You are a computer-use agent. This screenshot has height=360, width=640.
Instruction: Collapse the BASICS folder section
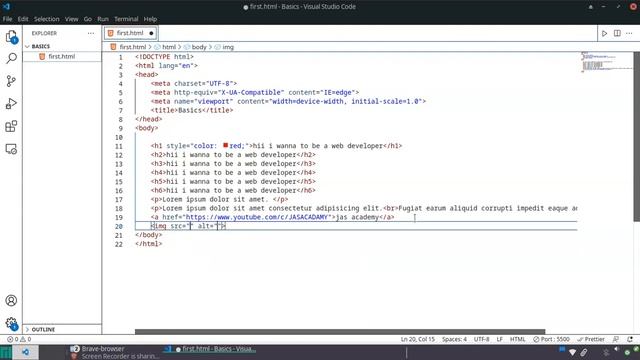(62, 47)
